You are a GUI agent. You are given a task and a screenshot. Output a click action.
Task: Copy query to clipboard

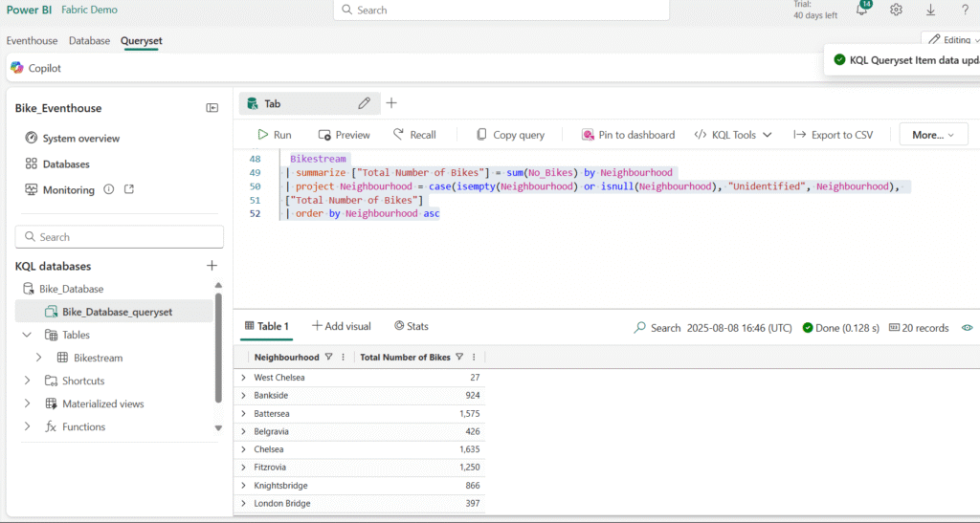(510, 135)
